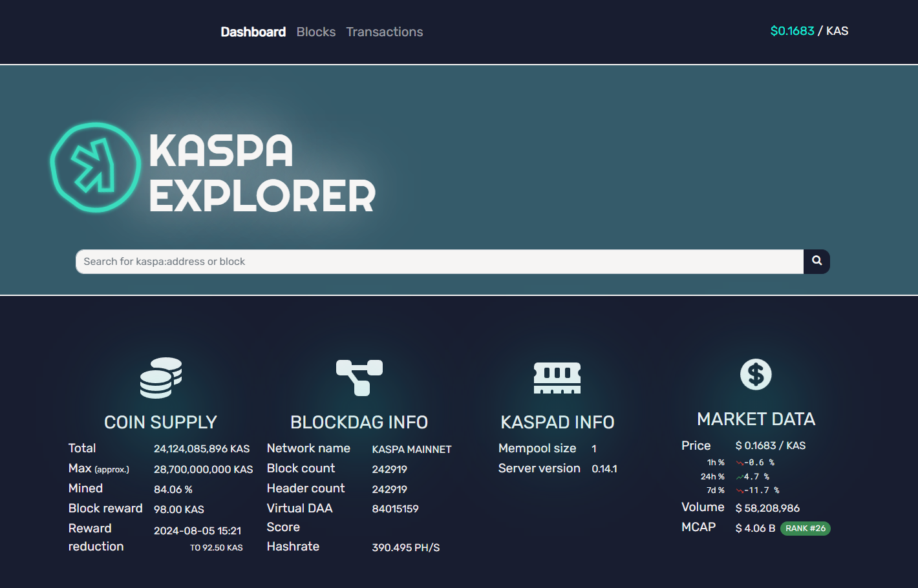Select max supply value 28,700,000,000 KAS
Screen dimensions: 918x588
coord(204,470)
